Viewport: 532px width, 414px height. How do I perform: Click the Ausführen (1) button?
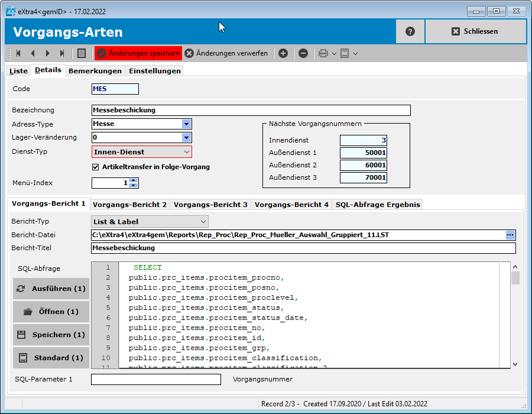(51, 289)
